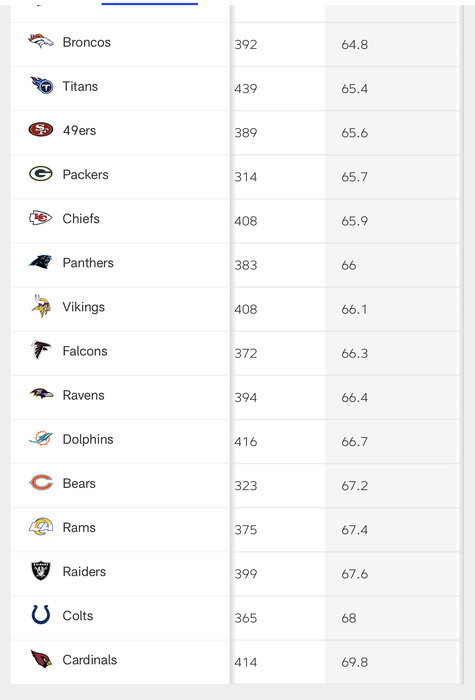Click the Broncos team logo
Viewport: 475px width, 700px height.
pos(41,41)
